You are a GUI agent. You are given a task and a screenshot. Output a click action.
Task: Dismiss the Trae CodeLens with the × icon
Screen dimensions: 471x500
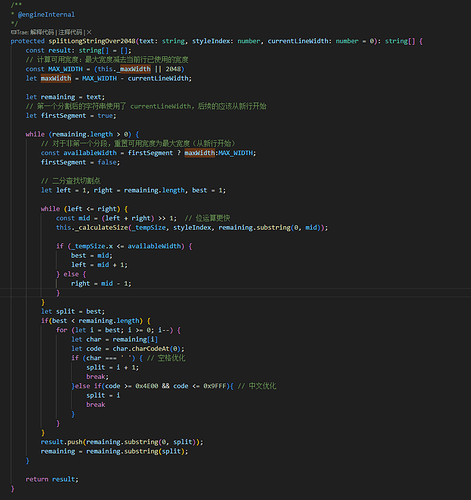click(x=89, y=32)
